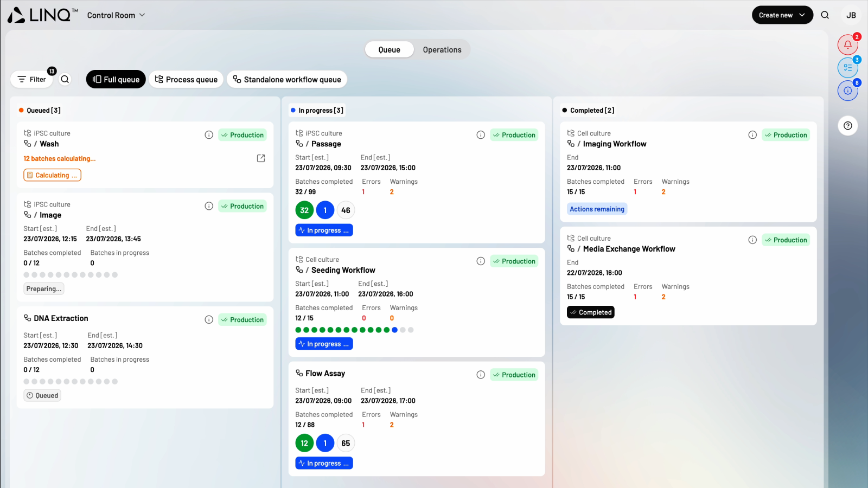Open the Imaging Workflow title
The height and width of the screenshot is (488, 868).
point(615,144)
